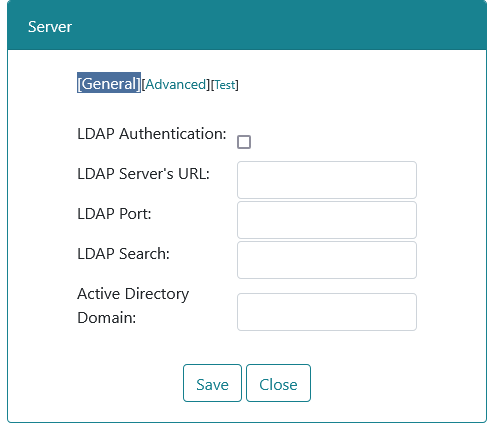Open the Advanced tab
Viewport: 496px width, 429px height.
tap(176, 85)
